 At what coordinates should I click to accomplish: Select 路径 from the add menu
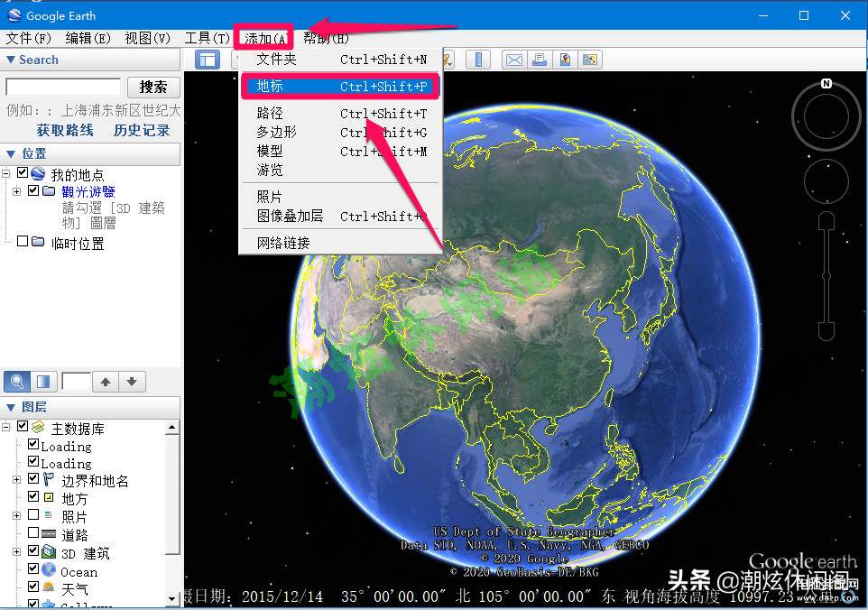(x=340, y=114)
